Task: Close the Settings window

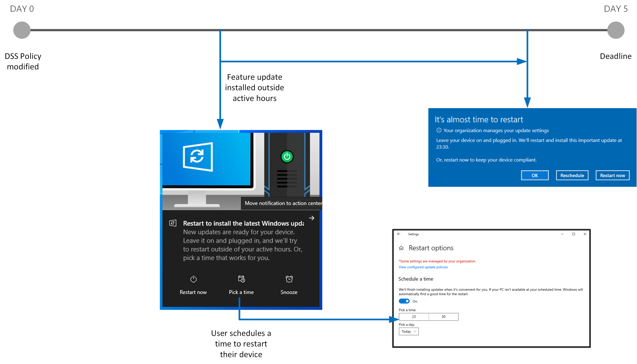Action: (x=585, y=234)
